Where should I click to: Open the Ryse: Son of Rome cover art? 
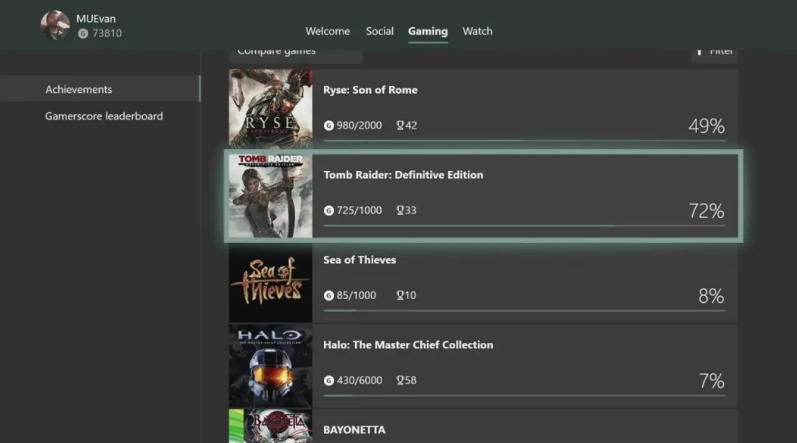pyautogui.click(x=270, y=109)
